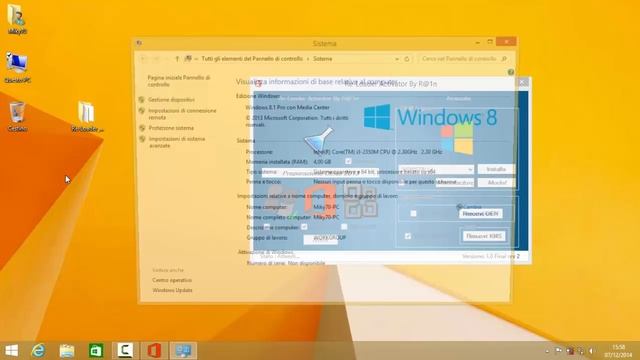This screenshot has height=360, width=640.
Task: Click the Rimuovi OEM button
Action: 480,213
